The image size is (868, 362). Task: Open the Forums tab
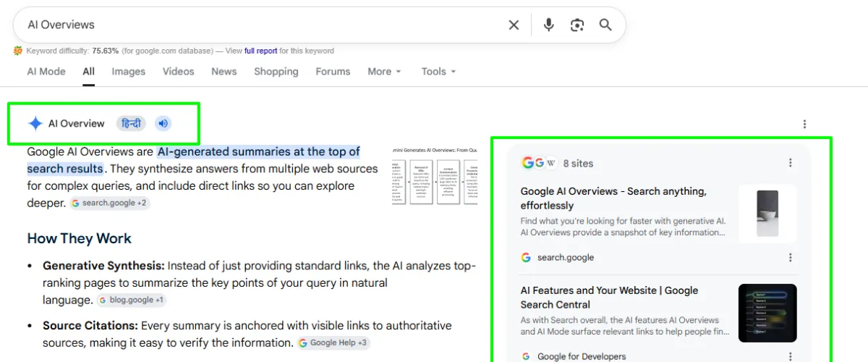pos(333,72)
